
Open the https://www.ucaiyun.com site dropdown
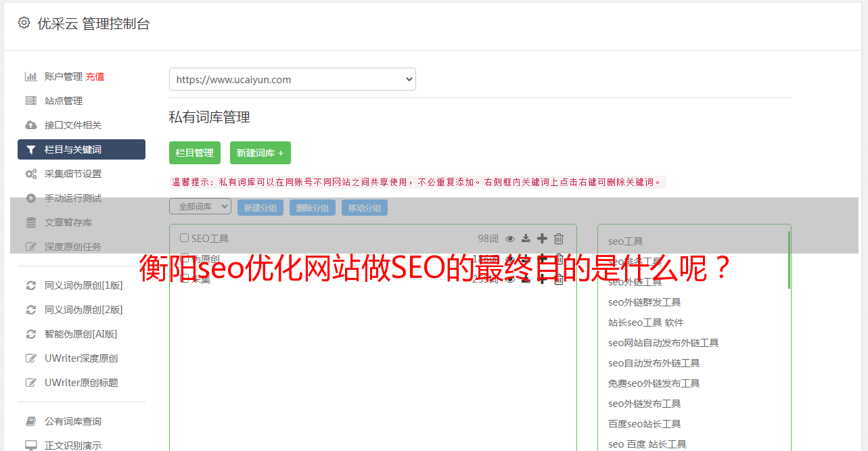(x=292, y=79)
